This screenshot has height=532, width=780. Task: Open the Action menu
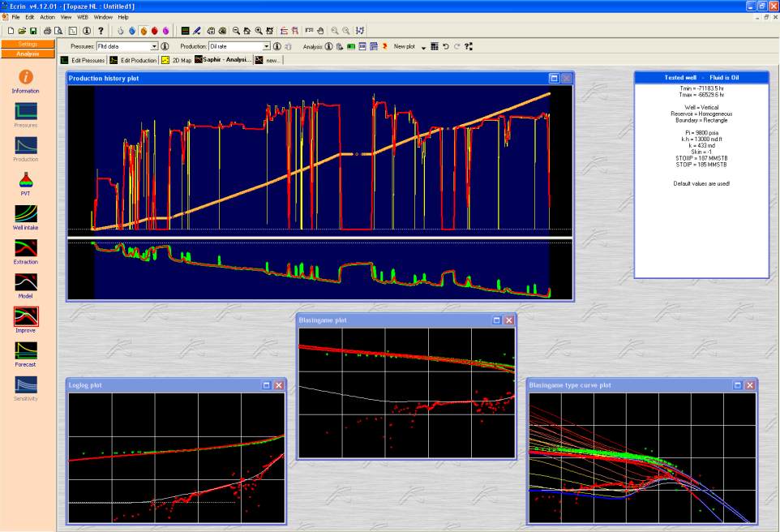point(47,17)
